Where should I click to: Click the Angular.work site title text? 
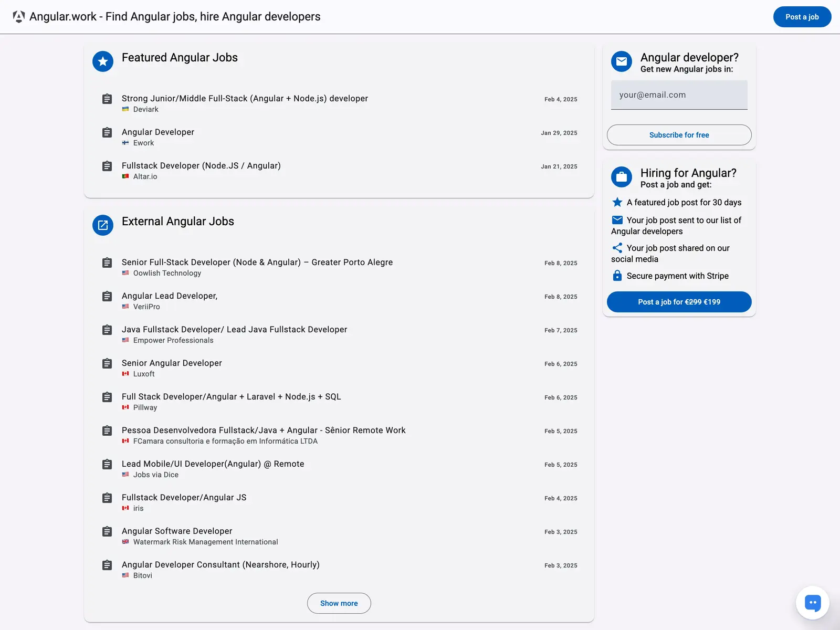[175, 17]
